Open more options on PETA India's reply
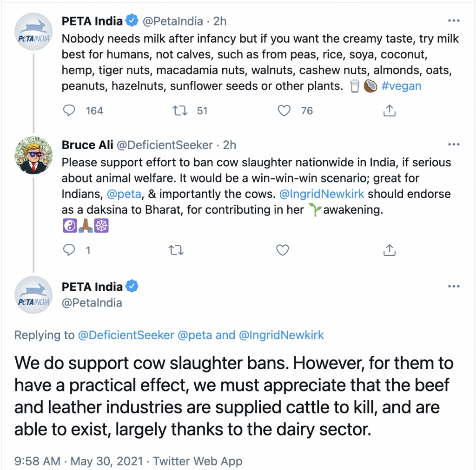Viewport: 476px width, 470px height. pos(453,286)
